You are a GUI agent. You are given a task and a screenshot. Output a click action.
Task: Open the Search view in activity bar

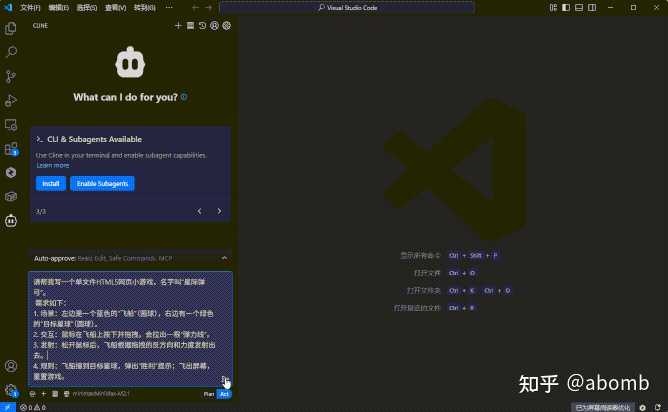(11, 52)
